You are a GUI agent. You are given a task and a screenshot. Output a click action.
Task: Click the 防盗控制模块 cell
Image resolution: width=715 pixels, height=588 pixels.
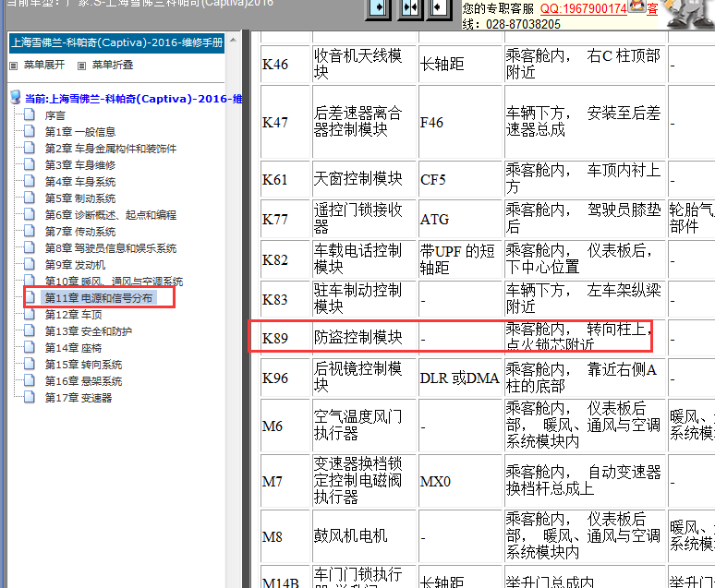365,338
